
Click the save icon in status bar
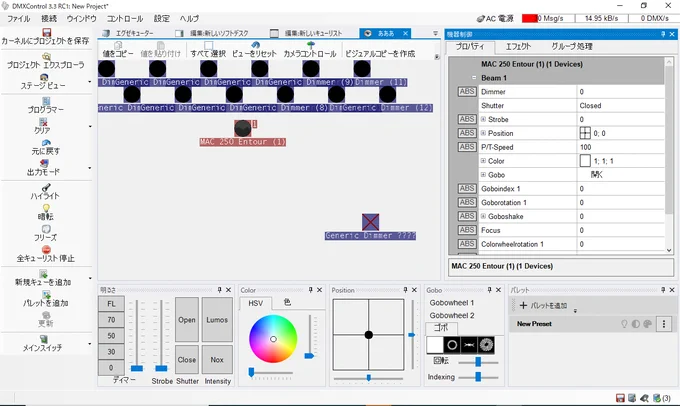point(620,398)
